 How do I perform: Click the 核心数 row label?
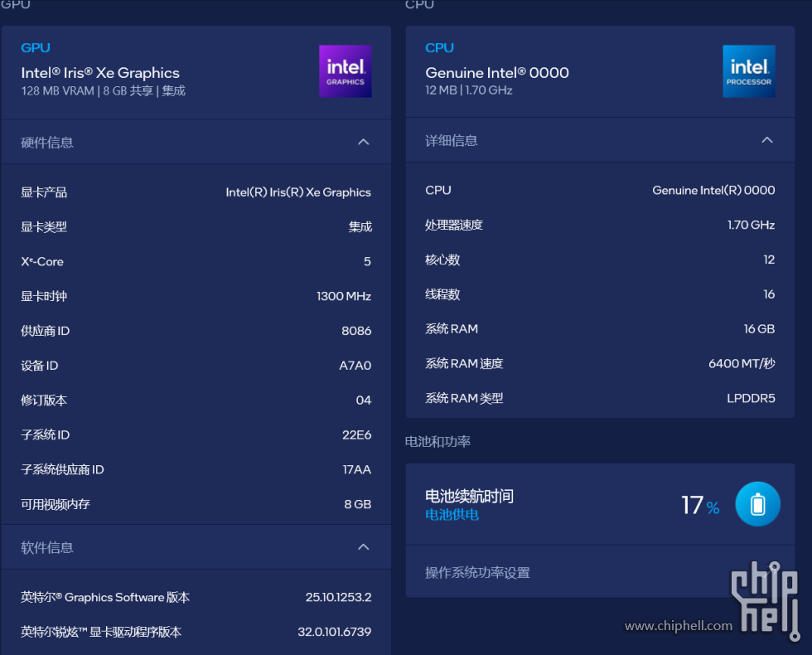[x=442, y=260]
